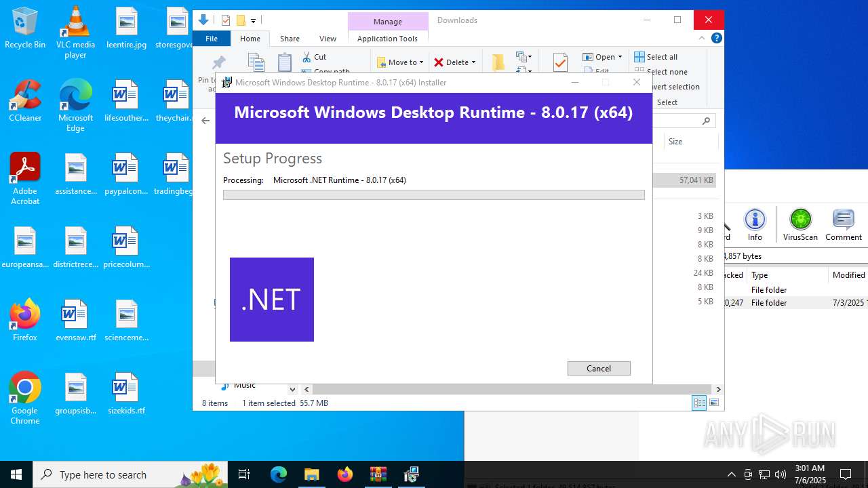Viewport: 868px width, 488px height.
Task: Open the Delete dropdown in ribbon
Action: (x=454, y=62)
